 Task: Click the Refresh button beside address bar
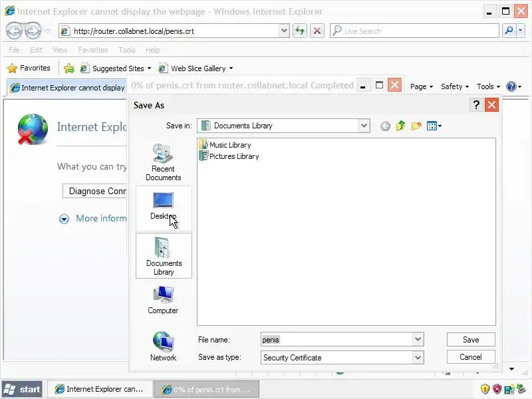(300, 31)
